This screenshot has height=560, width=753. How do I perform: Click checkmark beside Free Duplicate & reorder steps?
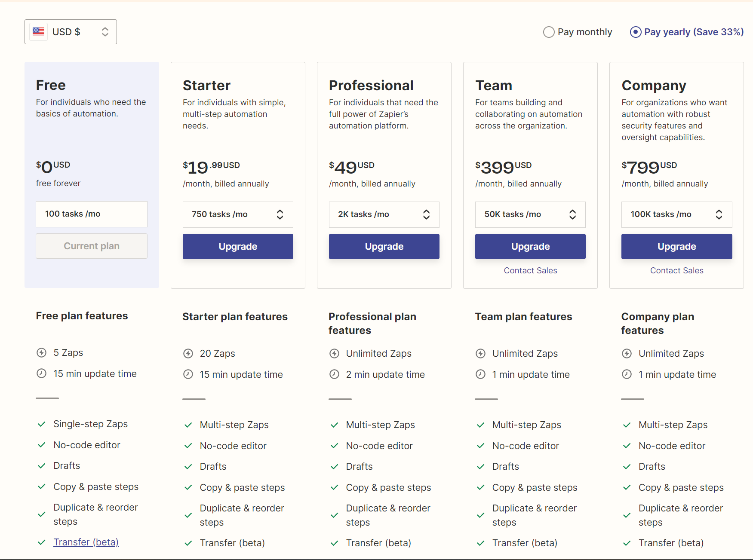point(42,514)
